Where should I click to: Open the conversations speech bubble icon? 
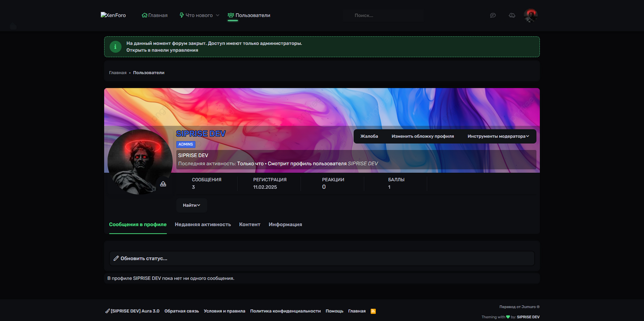click(x=493, y=16)
